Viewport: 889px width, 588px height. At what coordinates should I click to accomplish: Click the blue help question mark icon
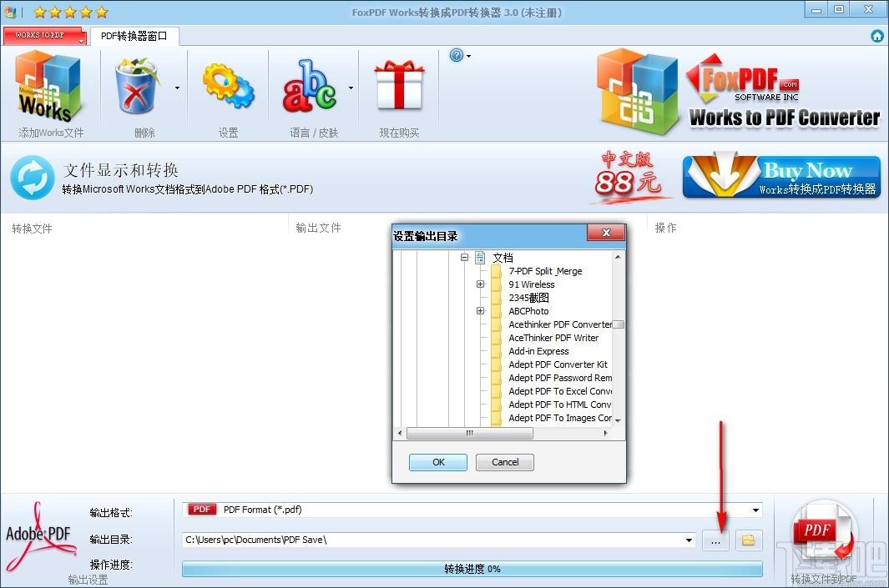(457, 56)
